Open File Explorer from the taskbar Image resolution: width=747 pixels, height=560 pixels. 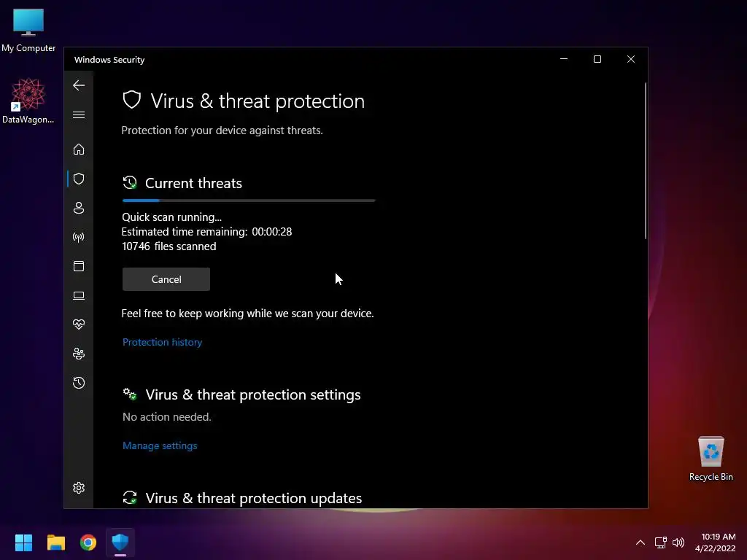pos(55,542)
